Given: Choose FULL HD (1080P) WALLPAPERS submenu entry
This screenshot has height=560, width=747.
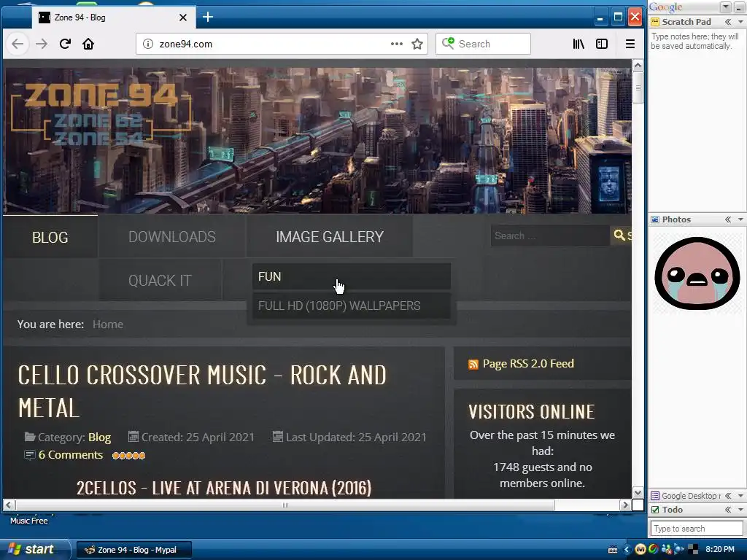Looking at the screenshot, I should [351, 306].
